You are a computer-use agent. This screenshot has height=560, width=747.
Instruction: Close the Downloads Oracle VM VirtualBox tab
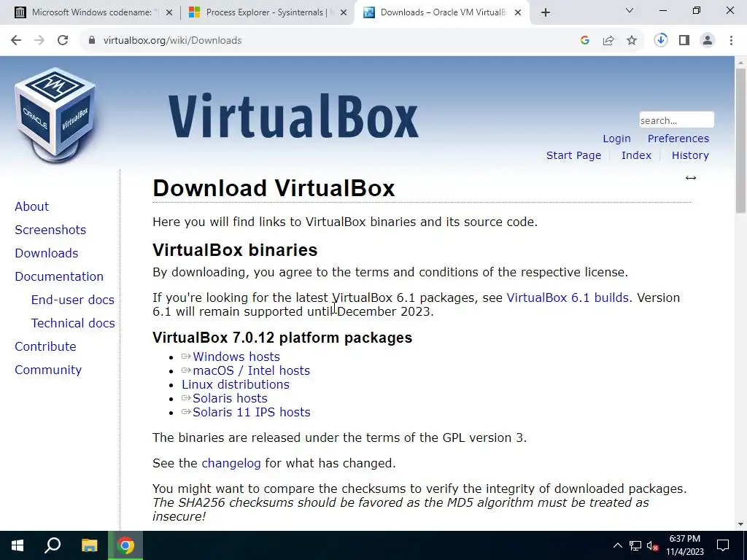(518, 12)
